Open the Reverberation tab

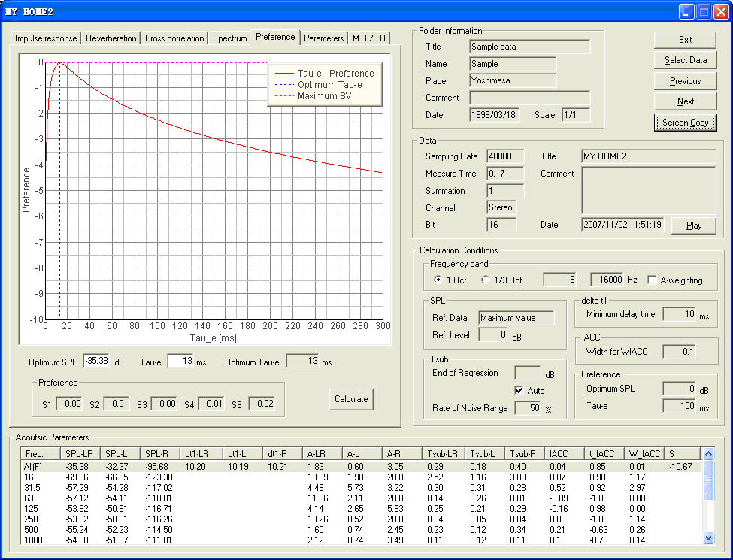pyautogui.click(x=111, y=38)
